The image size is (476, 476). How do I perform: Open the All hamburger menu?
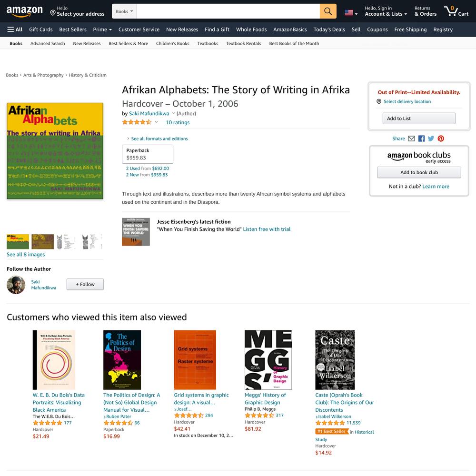(15, 30)
